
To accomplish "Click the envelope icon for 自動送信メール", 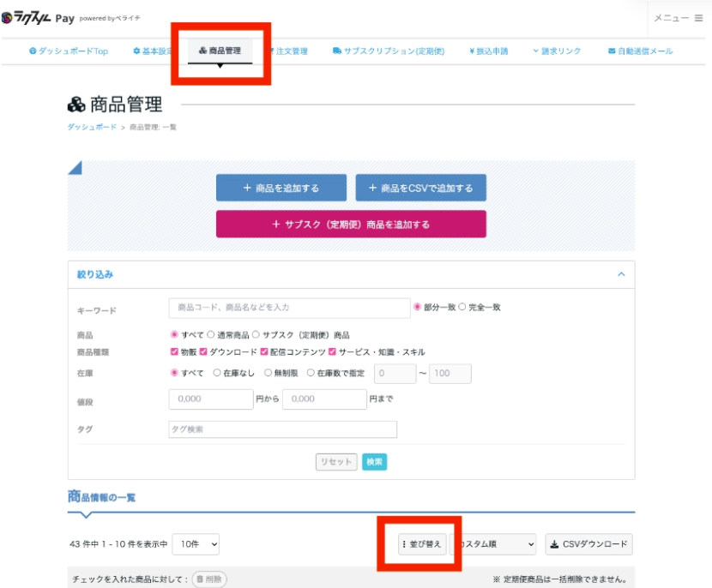I will [612, 51].
